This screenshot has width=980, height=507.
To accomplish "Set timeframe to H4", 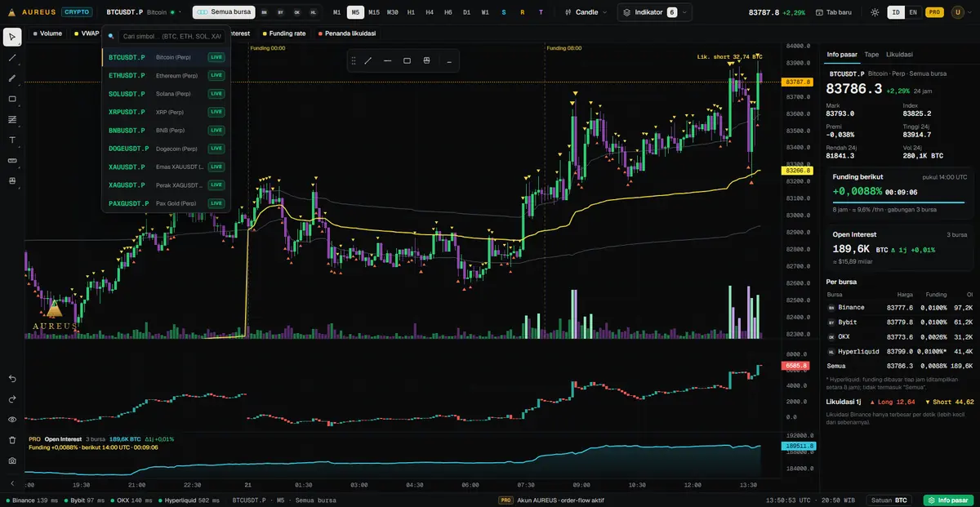I will click(430, 12).
